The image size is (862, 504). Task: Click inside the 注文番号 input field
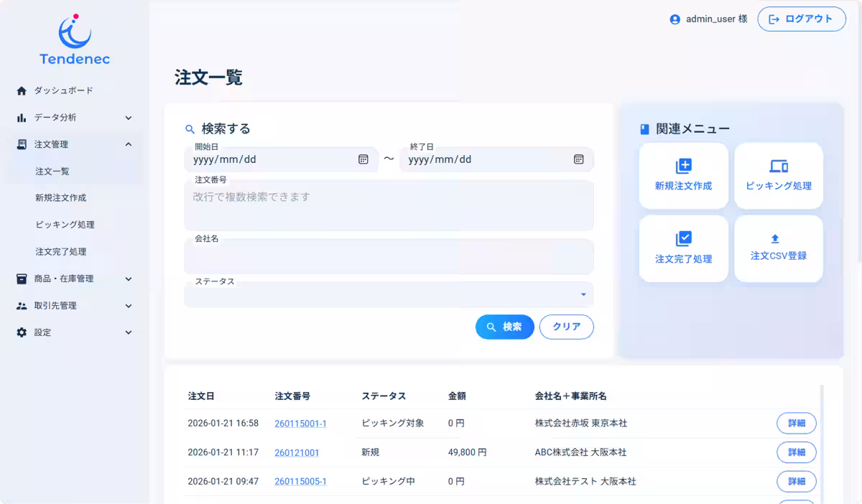coord(389,205)
